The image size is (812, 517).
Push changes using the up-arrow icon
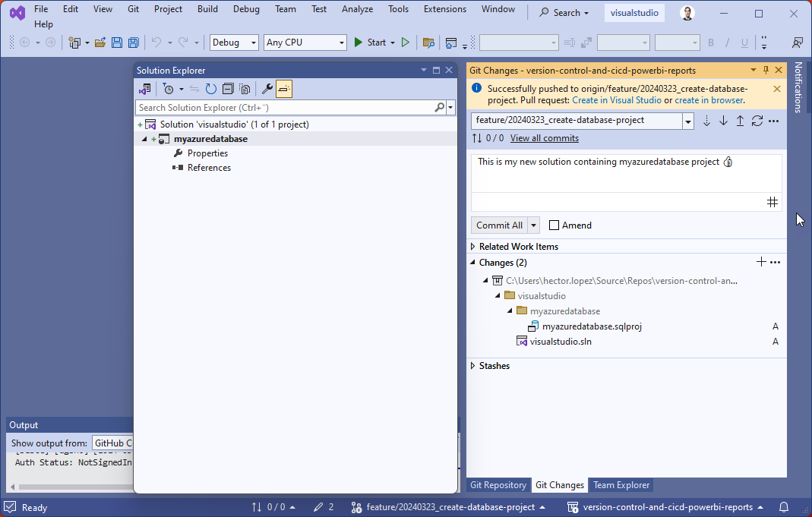pyautogui.click(x=740, y=121)
